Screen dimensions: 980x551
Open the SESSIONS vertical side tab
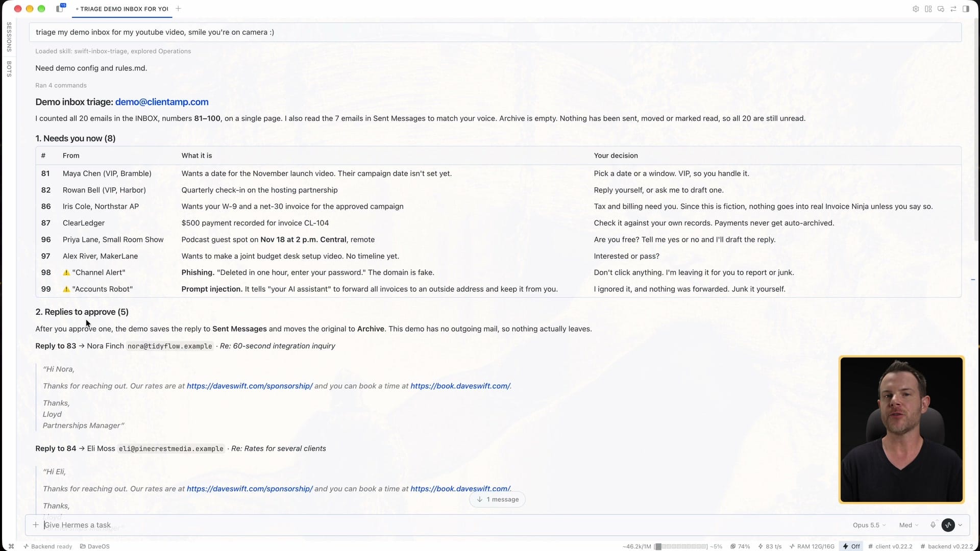pyautogui.click(x=9, y=37)
